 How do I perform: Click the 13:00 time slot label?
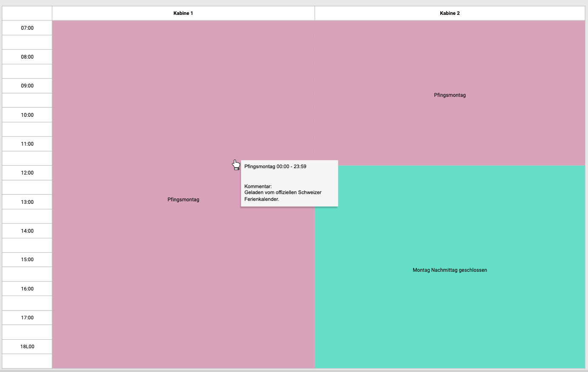pos(27,202)
